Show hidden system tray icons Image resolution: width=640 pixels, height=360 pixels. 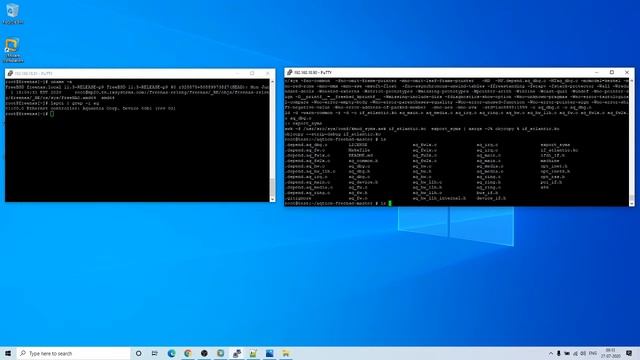[x=550, y=353]
